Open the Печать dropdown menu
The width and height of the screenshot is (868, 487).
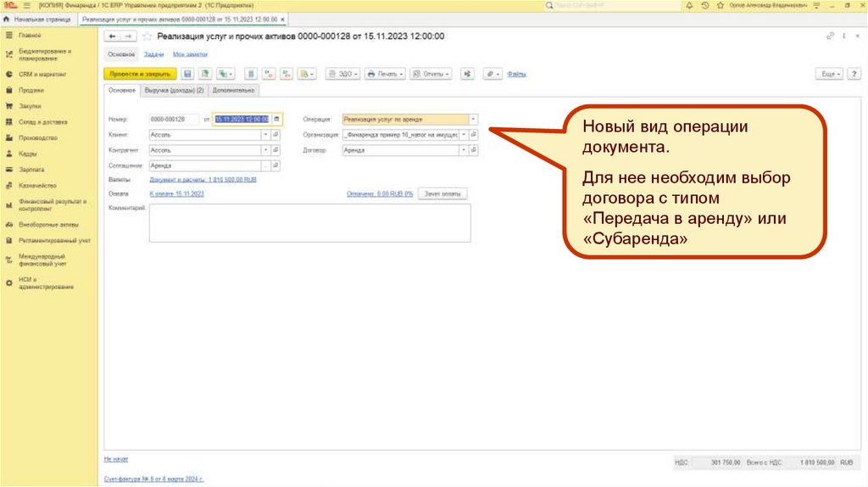click(x=385, y=75)
